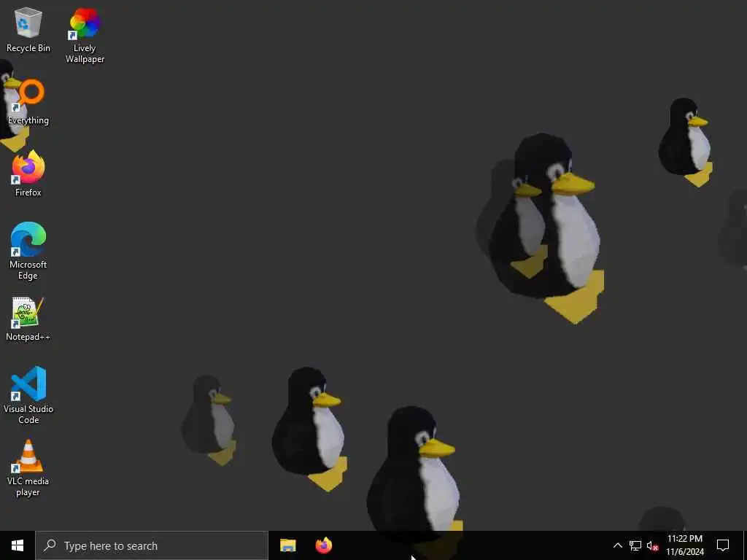
Task: Select the VLC media player shortcut
Action: pos(28,468)
